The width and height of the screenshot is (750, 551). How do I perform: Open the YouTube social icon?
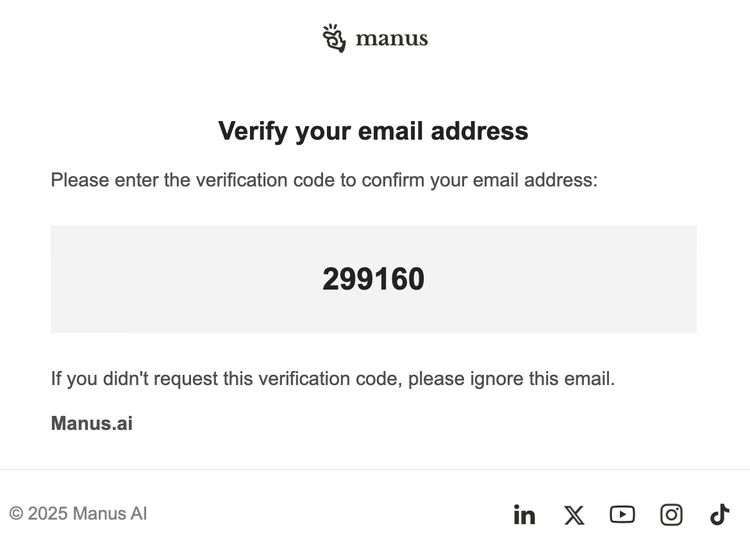[622, 514]
